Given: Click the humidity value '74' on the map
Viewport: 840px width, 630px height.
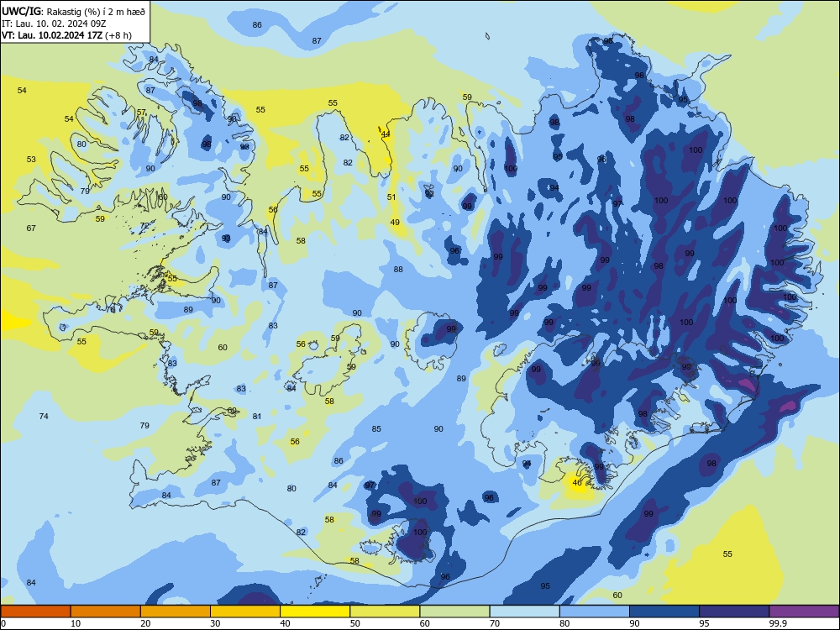Looking at the screenshot, I should pos(44,417).
